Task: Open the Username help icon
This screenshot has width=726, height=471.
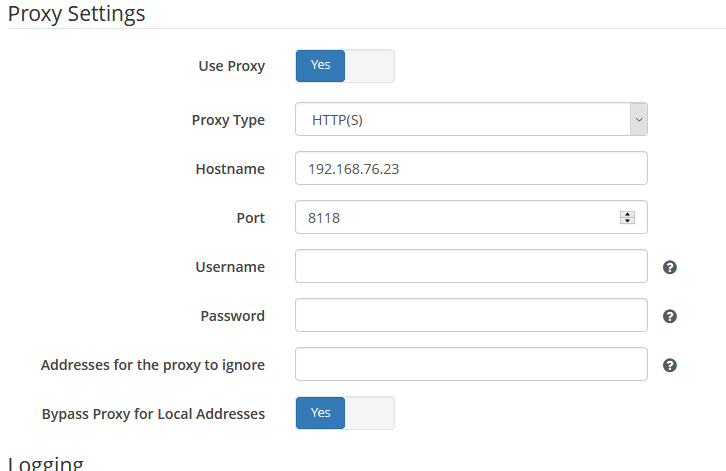Action: point(670,267)
